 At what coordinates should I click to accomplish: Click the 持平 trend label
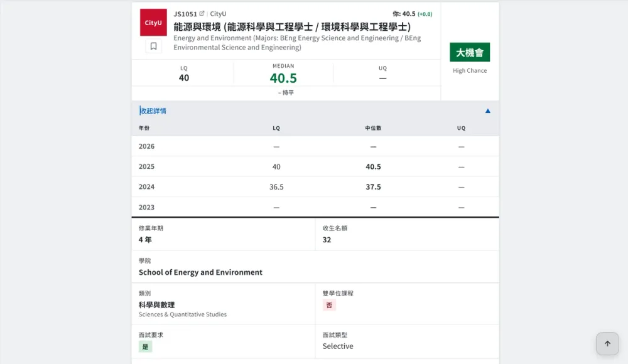coord(286,92)
